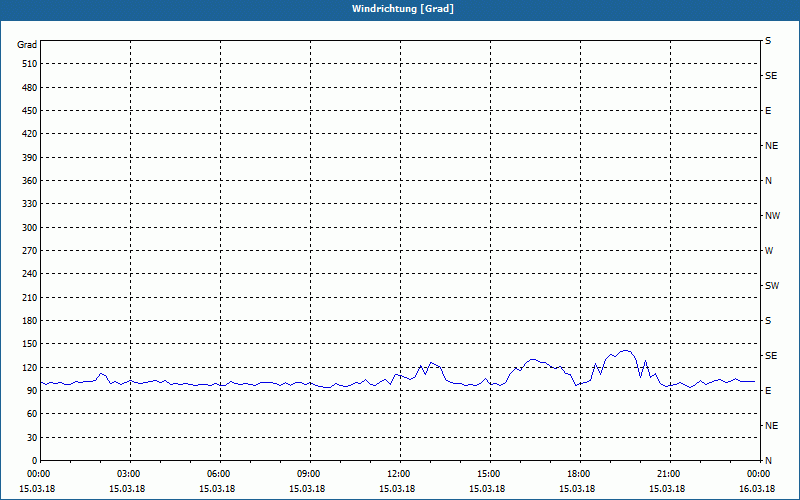The height and width of the screenshot is (500, 800).
Task: Click the 18:00 time label
Action: pos(580,474)
